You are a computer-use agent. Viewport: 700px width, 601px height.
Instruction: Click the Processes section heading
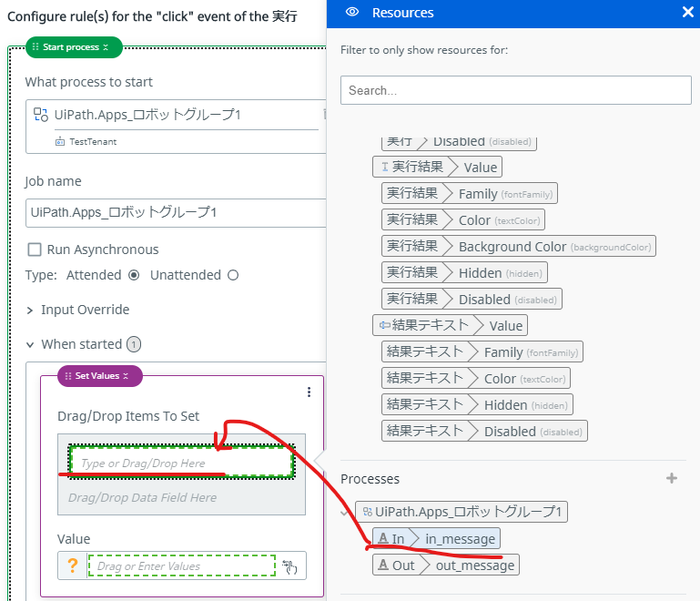coord(370,479)
